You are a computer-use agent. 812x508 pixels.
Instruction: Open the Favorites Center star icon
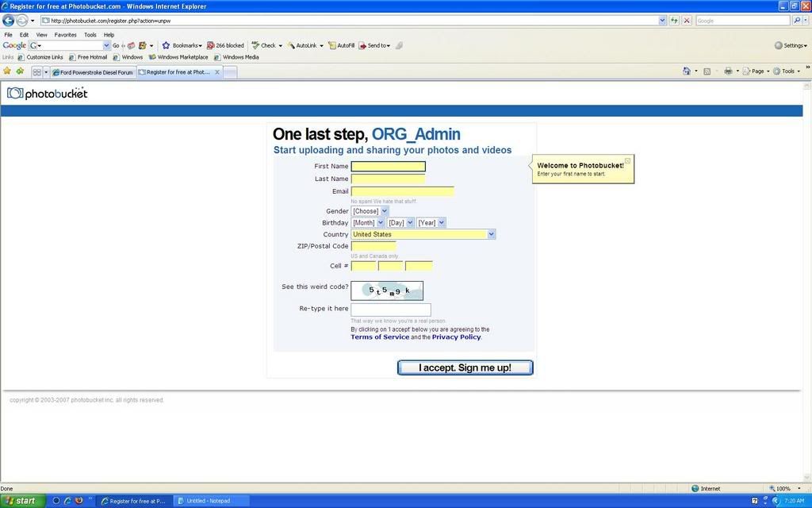click(x=7, y=71)
